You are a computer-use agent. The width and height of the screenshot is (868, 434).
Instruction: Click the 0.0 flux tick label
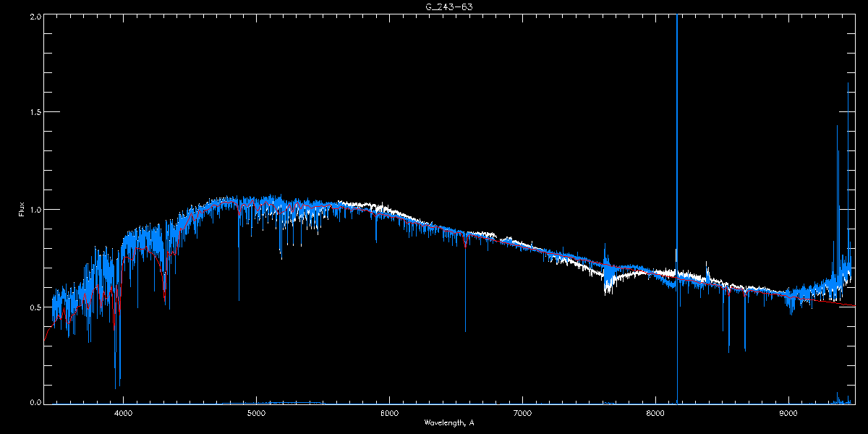pyautogui.click(x=35, y=402)
